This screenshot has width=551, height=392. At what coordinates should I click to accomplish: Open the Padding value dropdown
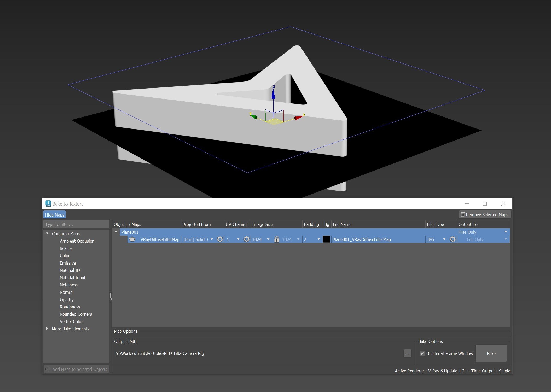(x=318, y=239)
